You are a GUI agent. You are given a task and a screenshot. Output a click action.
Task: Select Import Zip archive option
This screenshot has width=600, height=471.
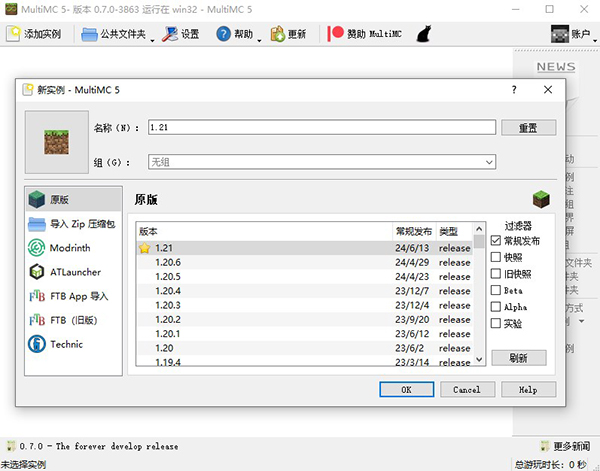(x=82, y=224)
